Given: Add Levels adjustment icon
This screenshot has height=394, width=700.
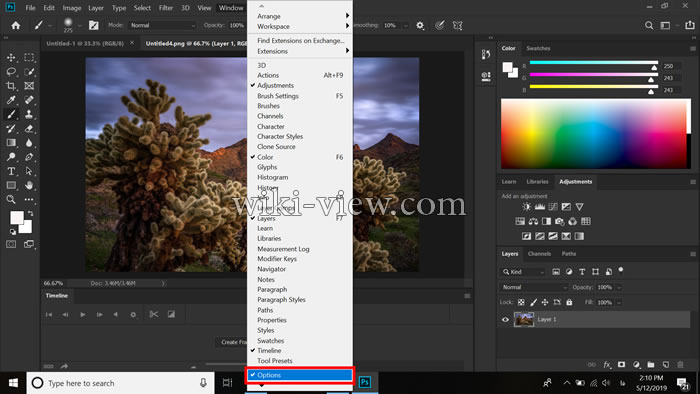Looking at the screenshot, I should coord(540,207).
